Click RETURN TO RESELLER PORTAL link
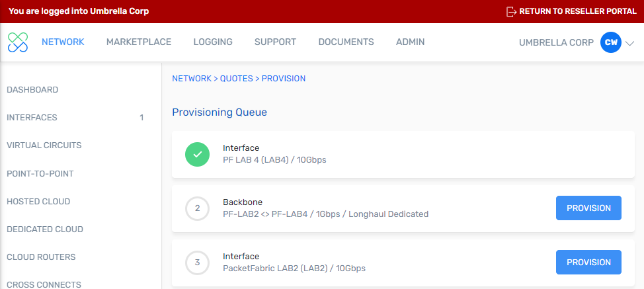 (578, 11)
